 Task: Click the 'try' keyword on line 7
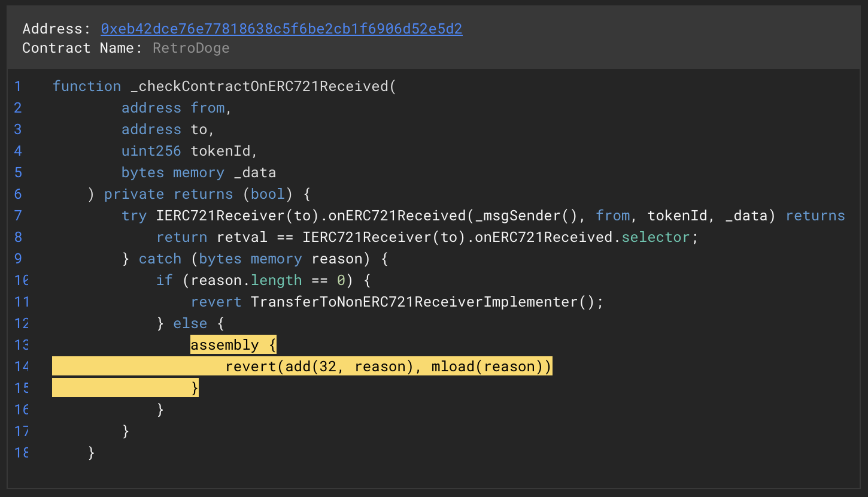(x=134, y=216)
